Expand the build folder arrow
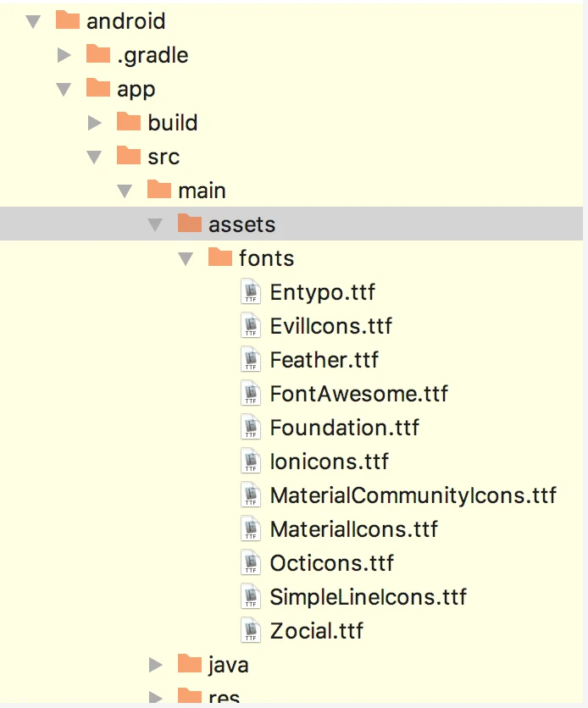The width and height of the screenshot is (588, 708). click(94, 123)
